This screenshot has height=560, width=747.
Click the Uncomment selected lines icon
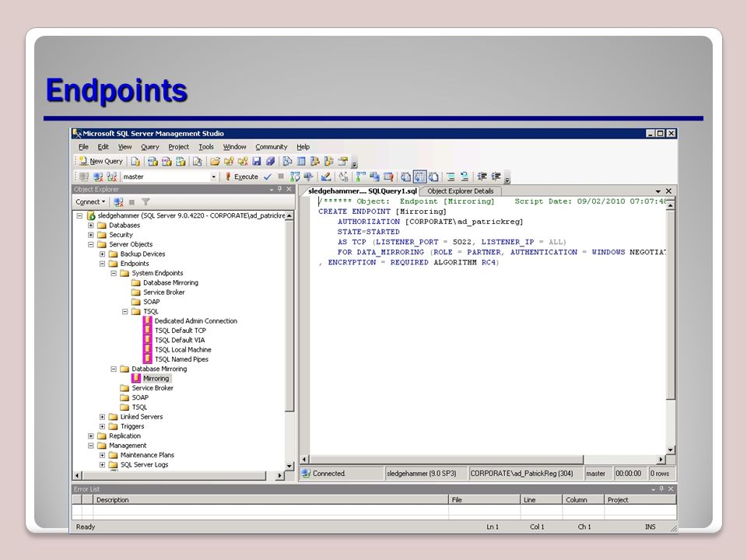pos(465,177)
